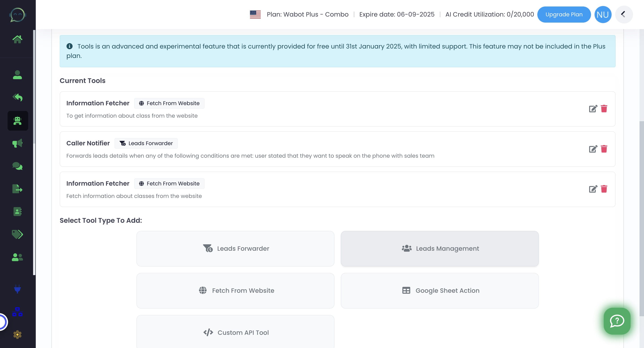644x348 pixels.
Task: Open the reply-all arrows sidebar icon
Action: tap(17, 98)
